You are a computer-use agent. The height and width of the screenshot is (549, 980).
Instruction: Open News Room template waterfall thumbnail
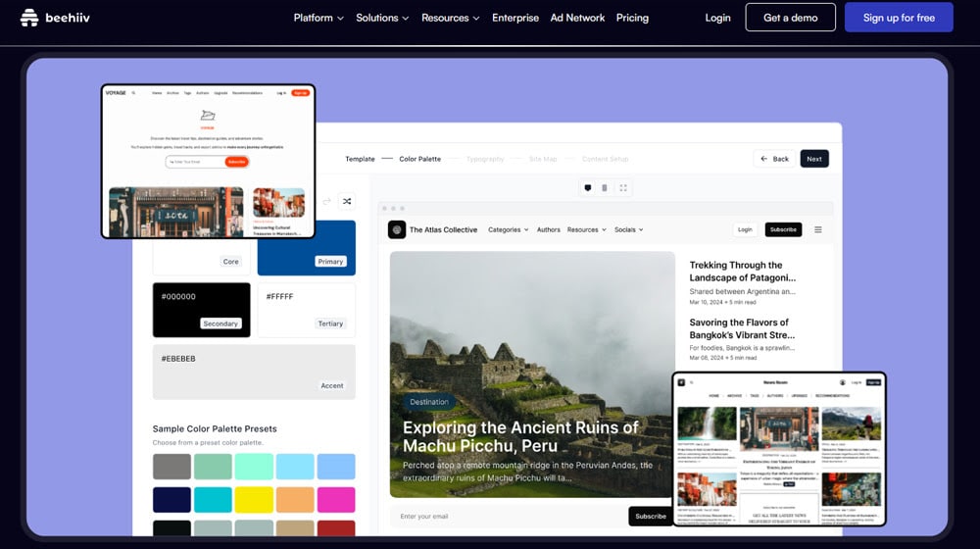pos(707,424)
